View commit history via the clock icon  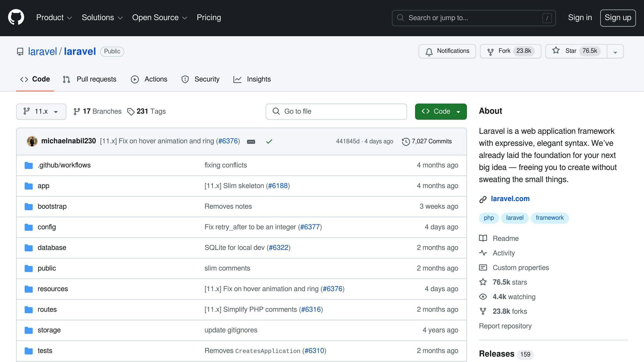click(406, 141)
